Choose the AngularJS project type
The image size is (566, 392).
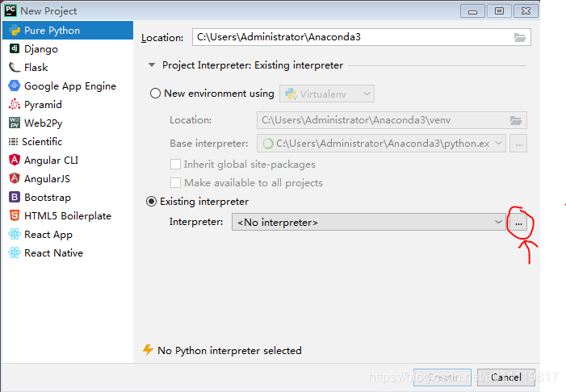pyautogui.click(x=68, y=178)
